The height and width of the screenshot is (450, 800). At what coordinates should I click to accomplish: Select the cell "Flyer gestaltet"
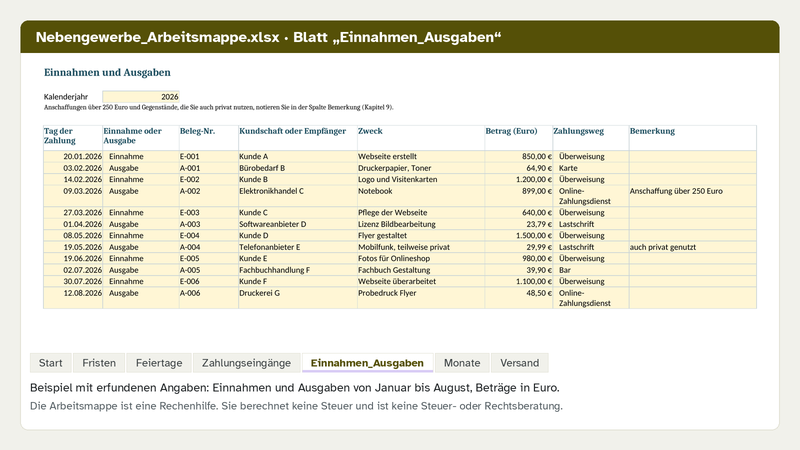click(421, 236)
